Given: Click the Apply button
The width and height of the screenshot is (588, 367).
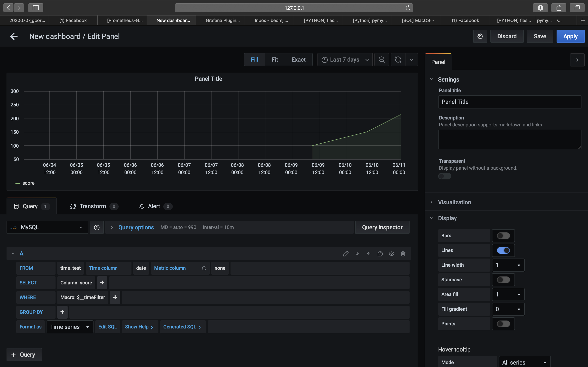Looking at the screenshot, I should click(x=570, y=36).
